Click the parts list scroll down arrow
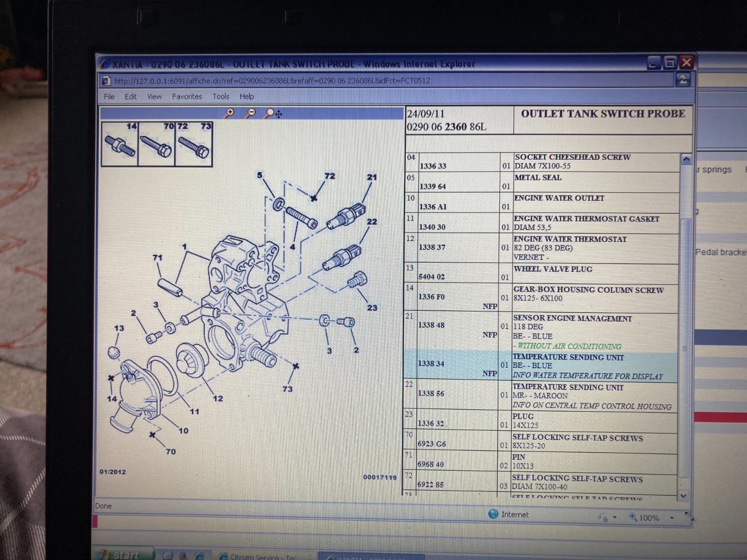This screenshot has width=747, height=560. click(684, 496)
